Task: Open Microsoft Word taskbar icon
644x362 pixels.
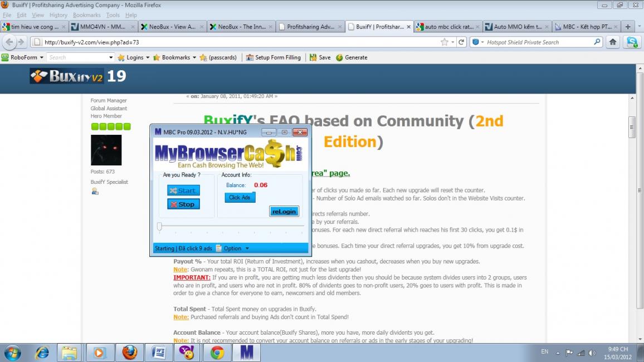Action: tap(159, 353)
